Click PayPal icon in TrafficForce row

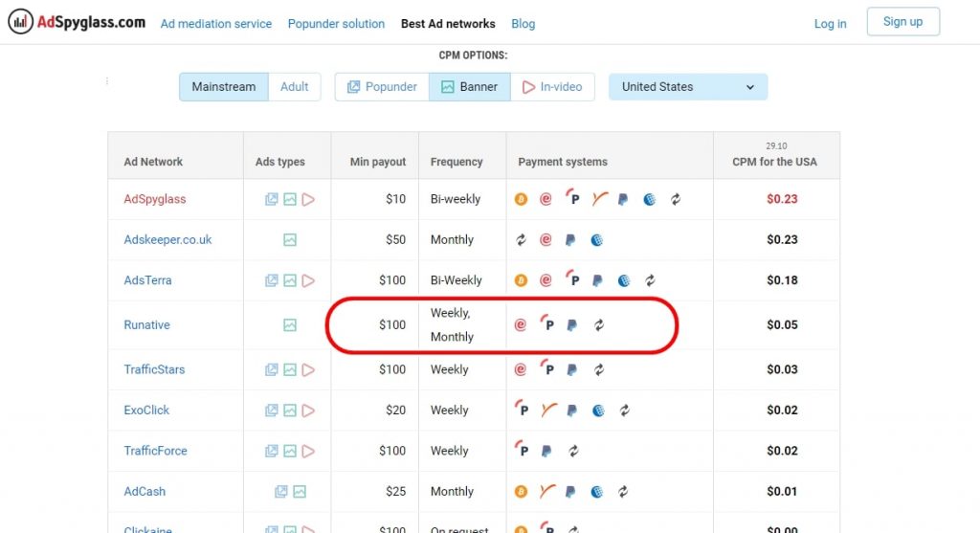click(x=546, y=451)
